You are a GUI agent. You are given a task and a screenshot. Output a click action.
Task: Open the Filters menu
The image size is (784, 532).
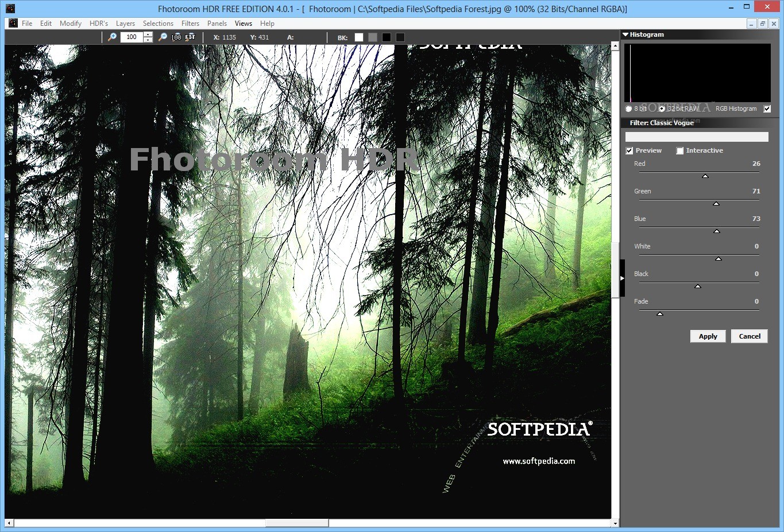pyautogui.click(x=190, y=24)
